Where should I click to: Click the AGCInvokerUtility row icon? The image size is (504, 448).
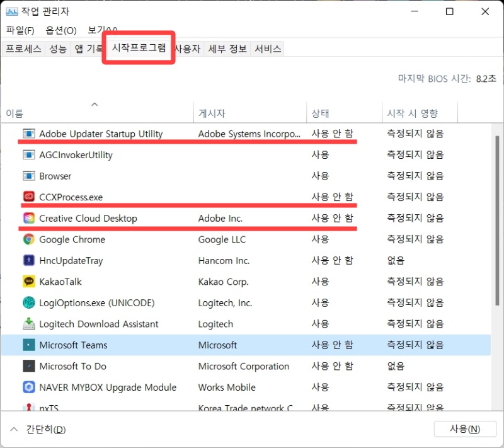click(x=29, y=155)
